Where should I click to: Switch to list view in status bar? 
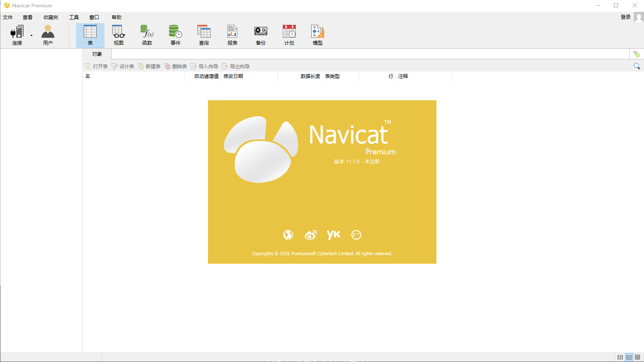click(x=629, y=358)
